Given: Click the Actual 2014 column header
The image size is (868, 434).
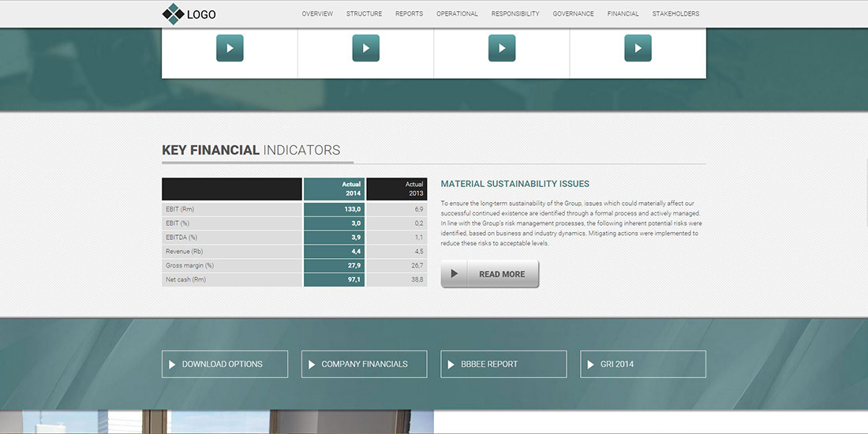Looking at the screenshot, I should click(x=335, y=189).
